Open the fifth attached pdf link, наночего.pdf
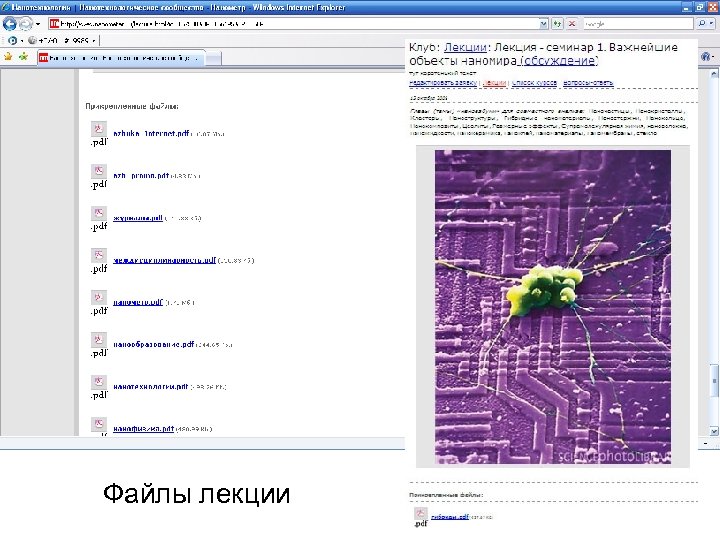The width and height of the screenshot is (720, 540). (x=138, y=302)
